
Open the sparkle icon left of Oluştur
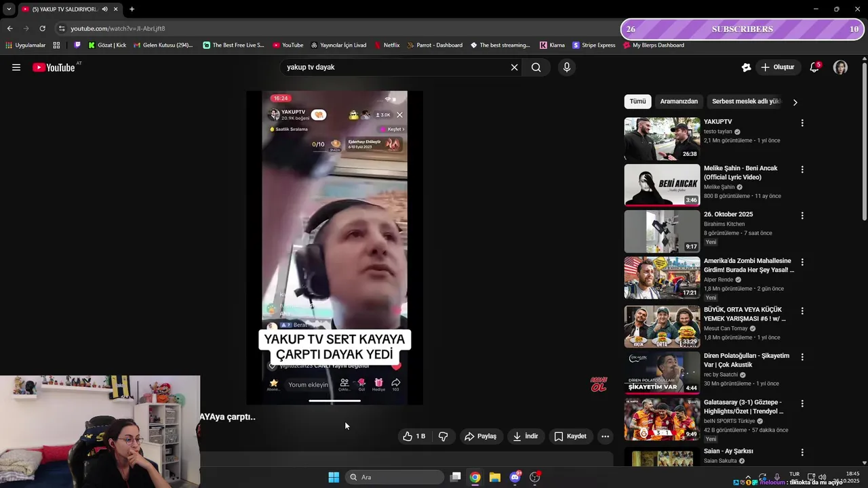(x=746, y=67)
